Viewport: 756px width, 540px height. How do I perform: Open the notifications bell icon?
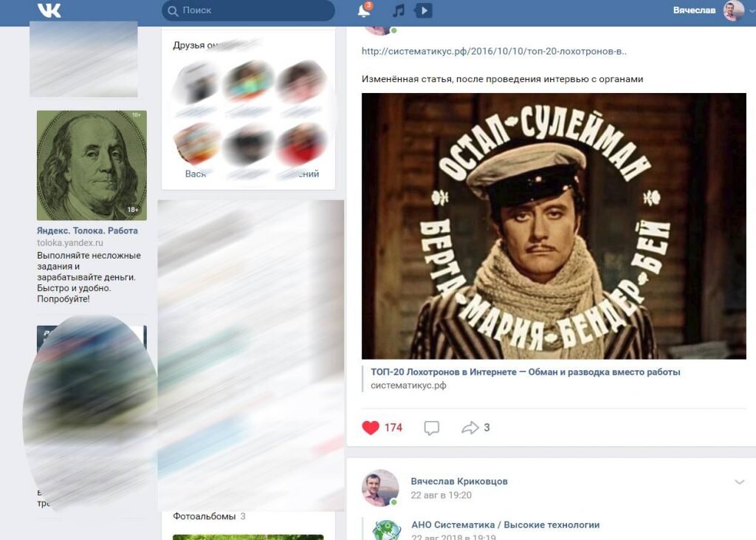click(364, 10)
